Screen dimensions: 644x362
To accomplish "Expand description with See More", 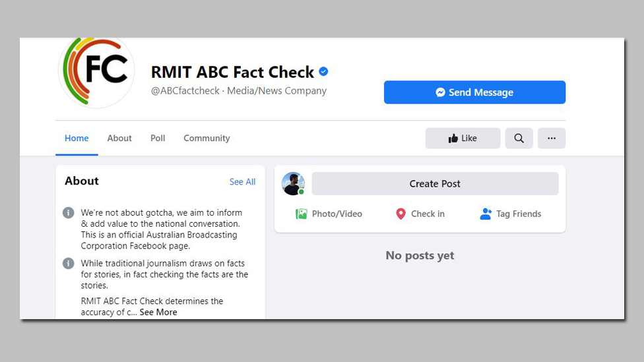I will pyautogui.click(x=158, y=313).
